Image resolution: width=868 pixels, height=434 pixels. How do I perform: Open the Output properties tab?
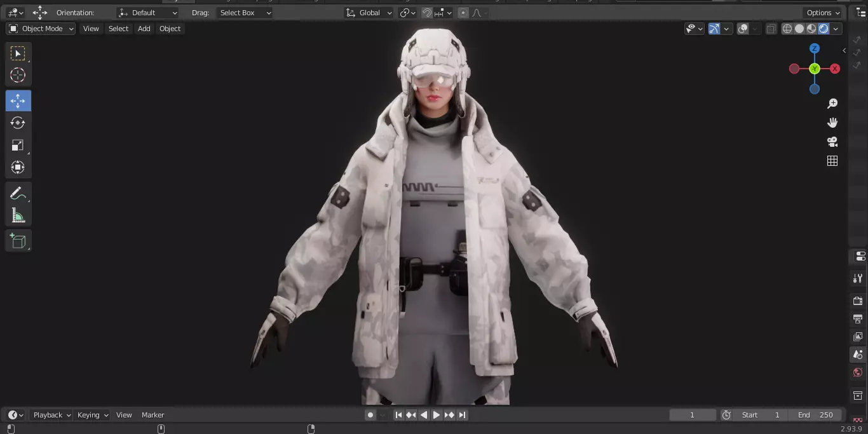coord(858,319)
